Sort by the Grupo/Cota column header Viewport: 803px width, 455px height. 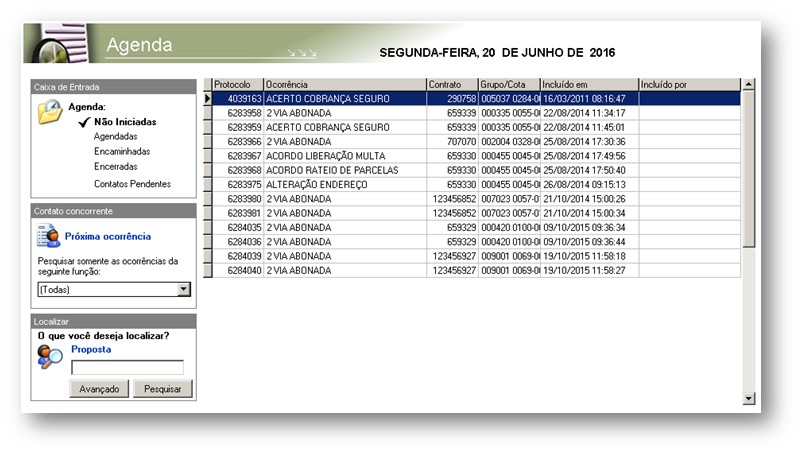(509, 85)
